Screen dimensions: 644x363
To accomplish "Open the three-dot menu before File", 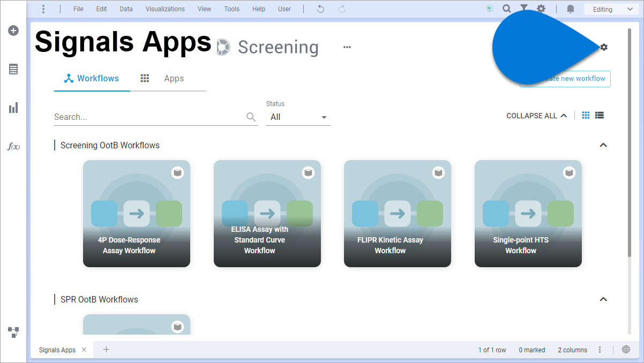I will (x=43, y=9).
